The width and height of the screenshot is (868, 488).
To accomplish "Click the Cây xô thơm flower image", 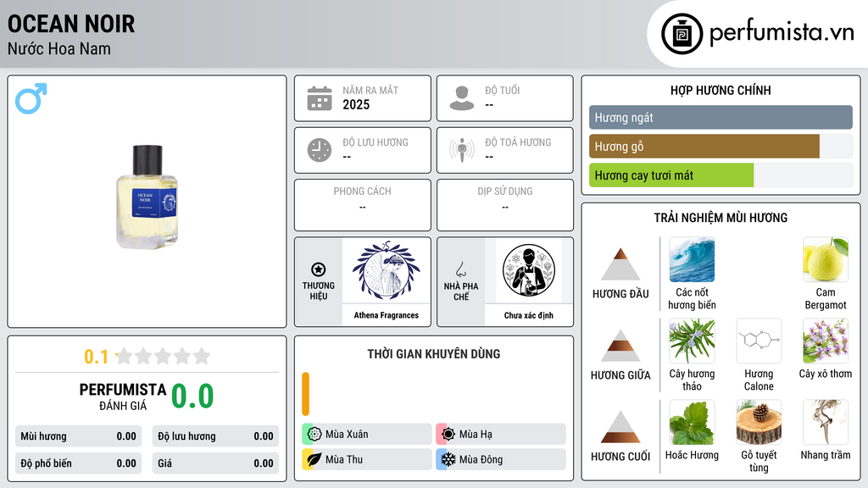I will (826, 341).
